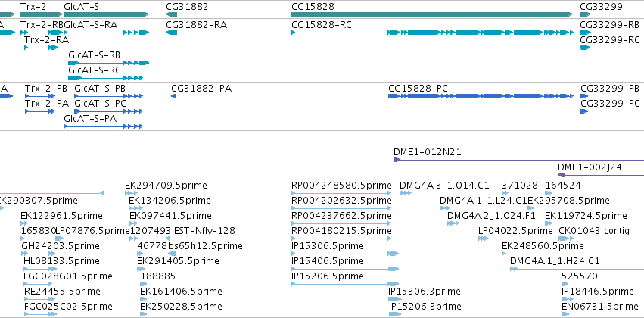The image size is (644, 318).
Task: Select the LP04022.5prime EST arrows
Action: [x=483, y=238]
